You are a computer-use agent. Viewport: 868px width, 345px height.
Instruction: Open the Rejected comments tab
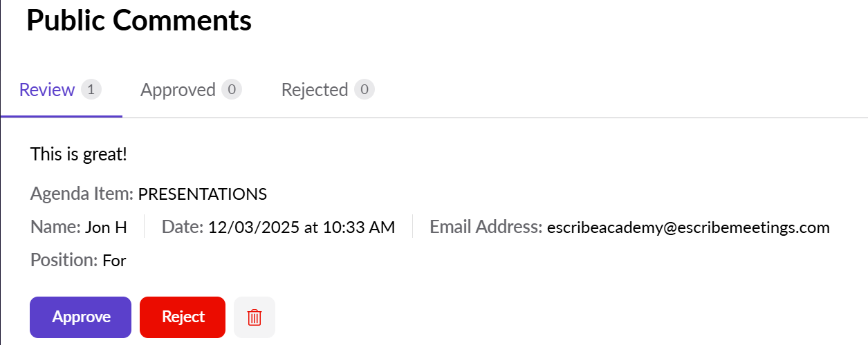[x=314, y=90]
